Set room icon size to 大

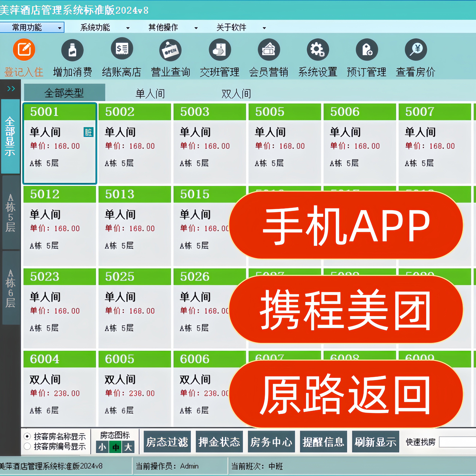coord(128,447)
